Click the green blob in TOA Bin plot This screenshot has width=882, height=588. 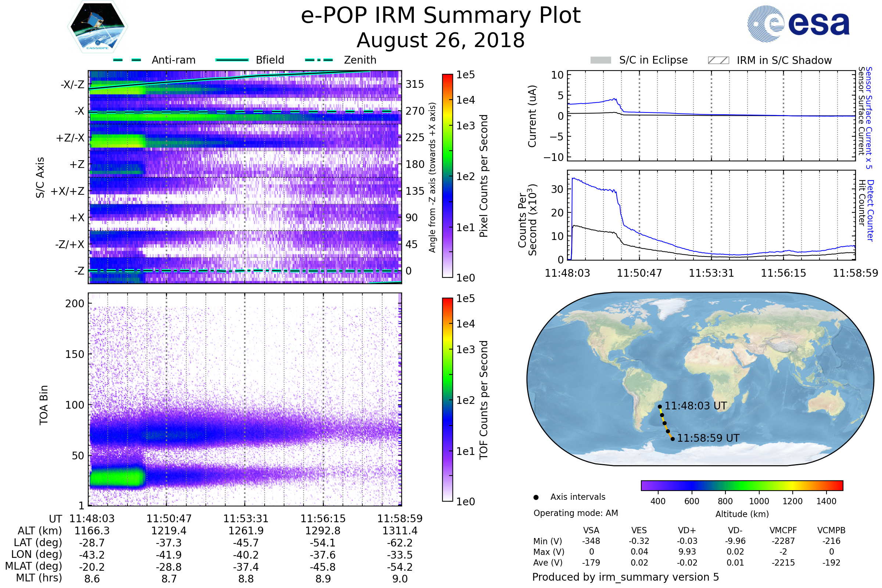[117, 478]
